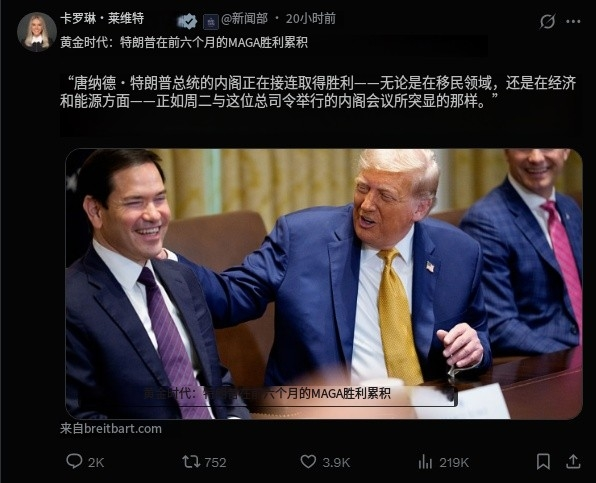Open the author's profile avatar

[37, 32]
